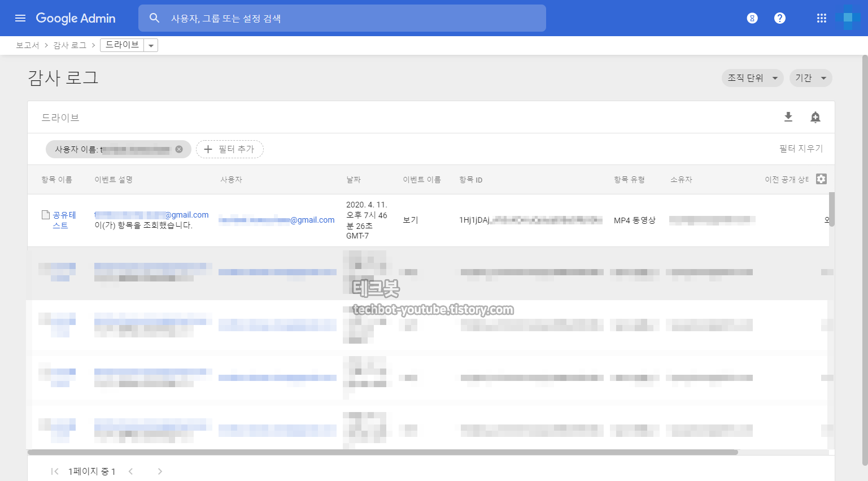Click the horizontal table scrollbar

click(383, 452)
